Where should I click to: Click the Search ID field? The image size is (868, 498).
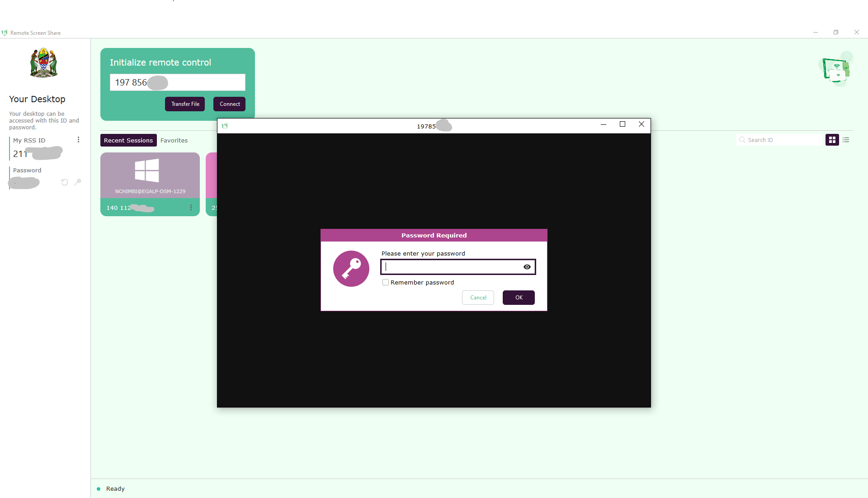[x=782, y=140]
